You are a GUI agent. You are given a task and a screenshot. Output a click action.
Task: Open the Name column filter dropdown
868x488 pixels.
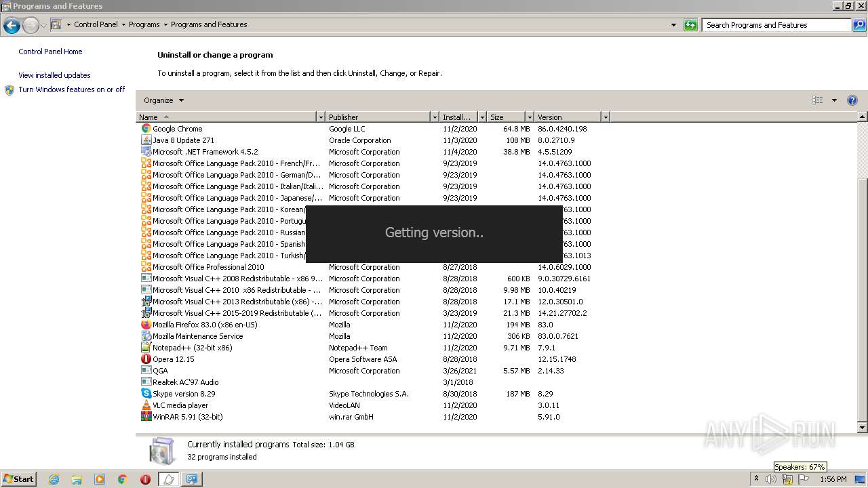point(321,117)
